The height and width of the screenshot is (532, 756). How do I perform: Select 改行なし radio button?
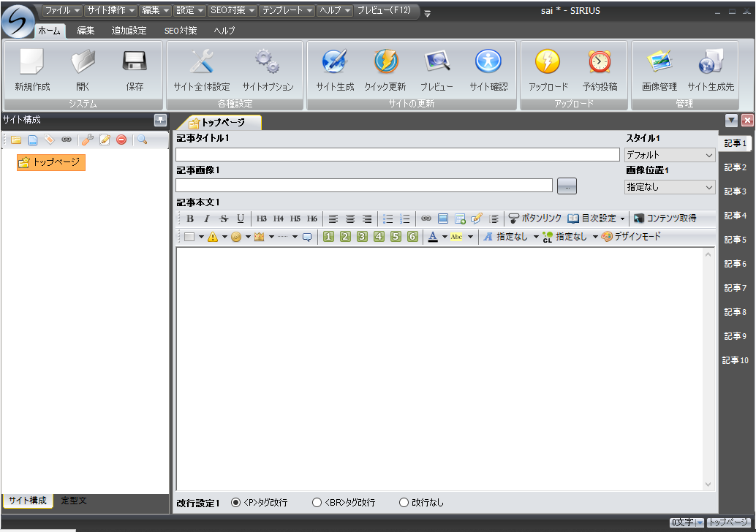404,503
